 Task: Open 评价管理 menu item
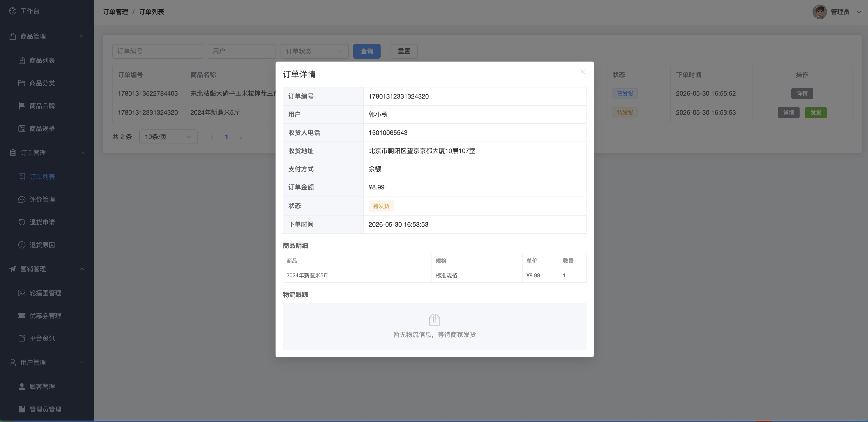(x=47, y=200)
